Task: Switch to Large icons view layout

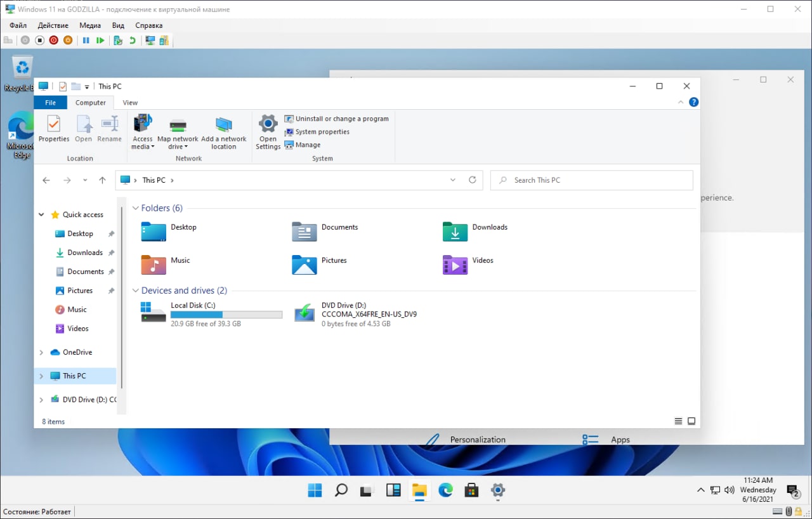Action: 691,421
